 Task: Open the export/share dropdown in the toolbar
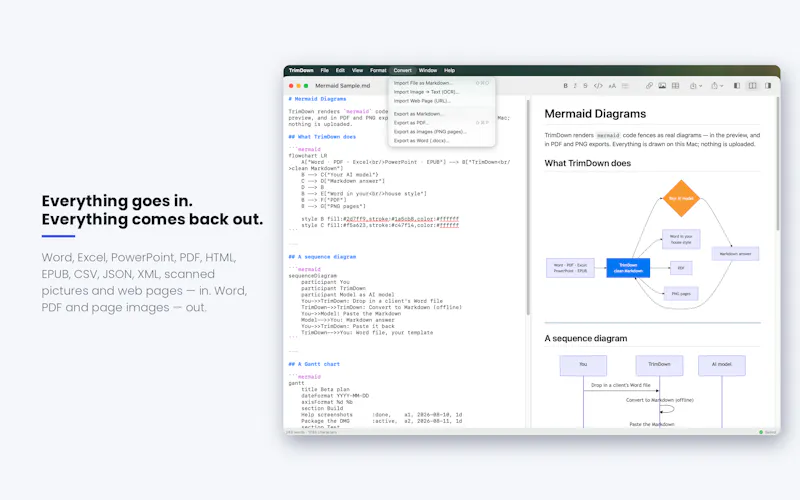point(717,86)
